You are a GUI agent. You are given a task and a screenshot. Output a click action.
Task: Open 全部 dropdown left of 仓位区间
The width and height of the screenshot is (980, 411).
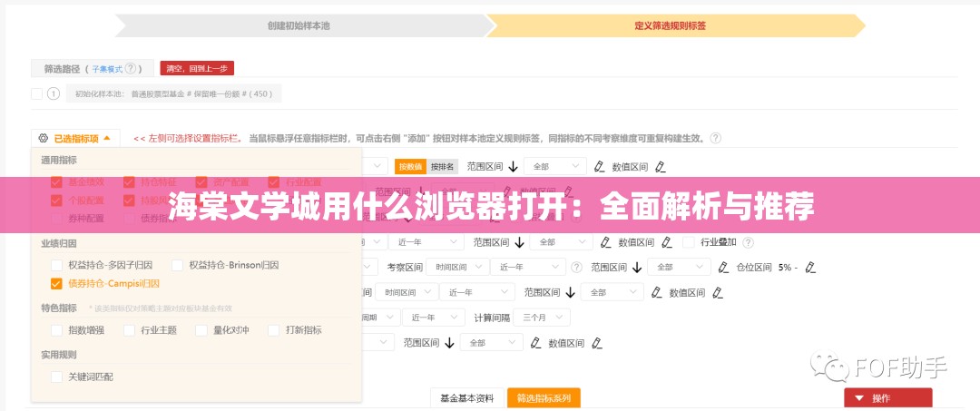(680, 268)
